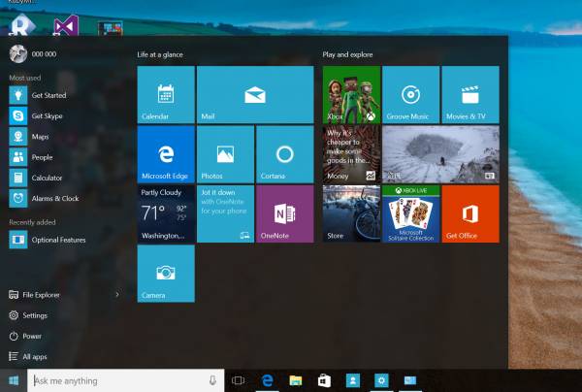Image resolution: width=582 pixels, height=392 pixels.
Task: Open the Movies & TV tile
Action: click(470, 95)
